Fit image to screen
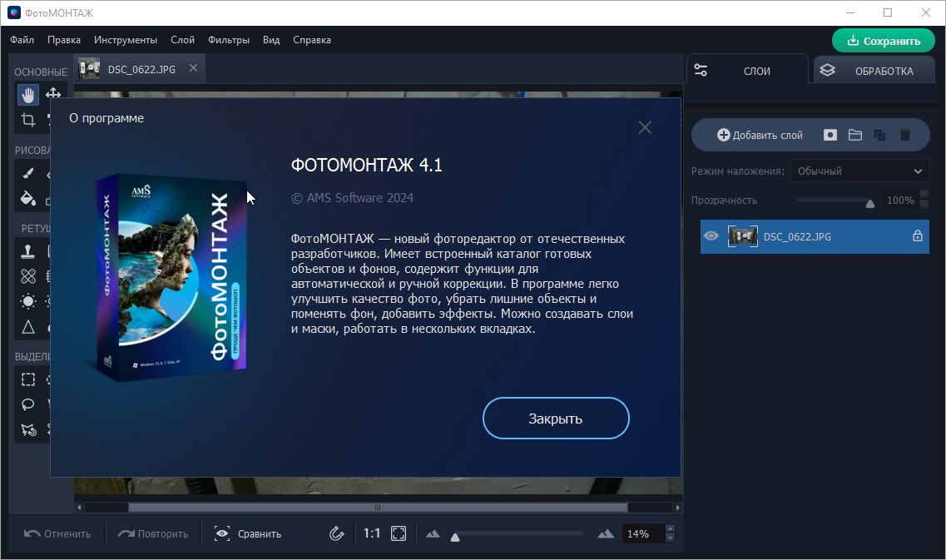Viewport: 946px width, 560px height. click(x=399, y=533)
